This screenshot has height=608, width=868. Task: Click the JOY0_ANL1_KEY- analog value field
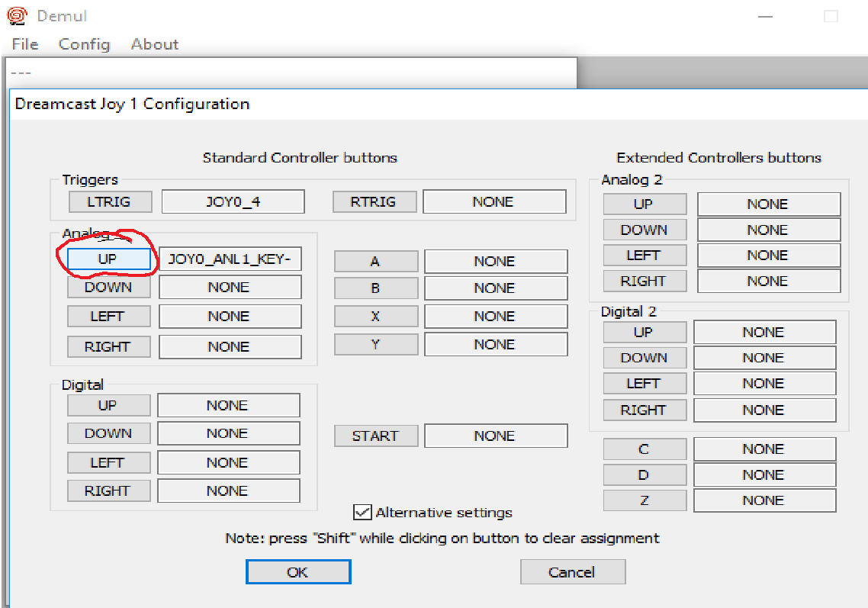[x=230, y=259]
